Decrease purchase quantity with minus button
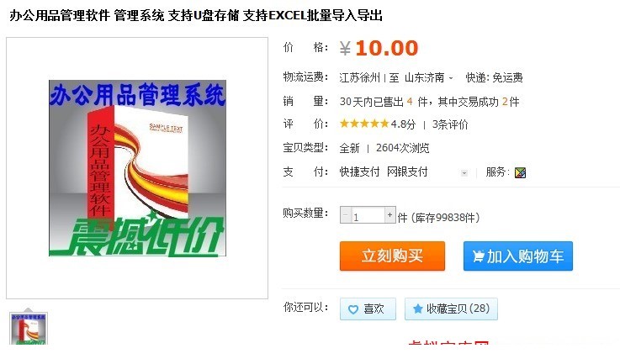 click(x=345, y=214)
